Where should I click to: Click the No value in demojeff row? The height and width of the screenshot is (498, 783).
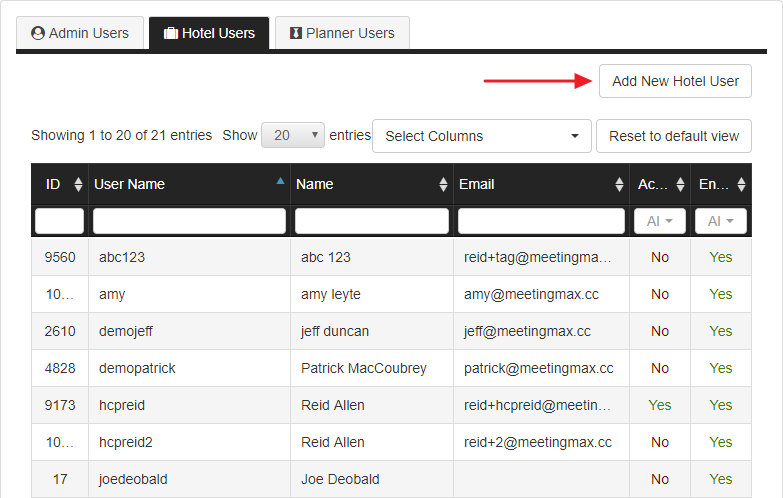660,331
